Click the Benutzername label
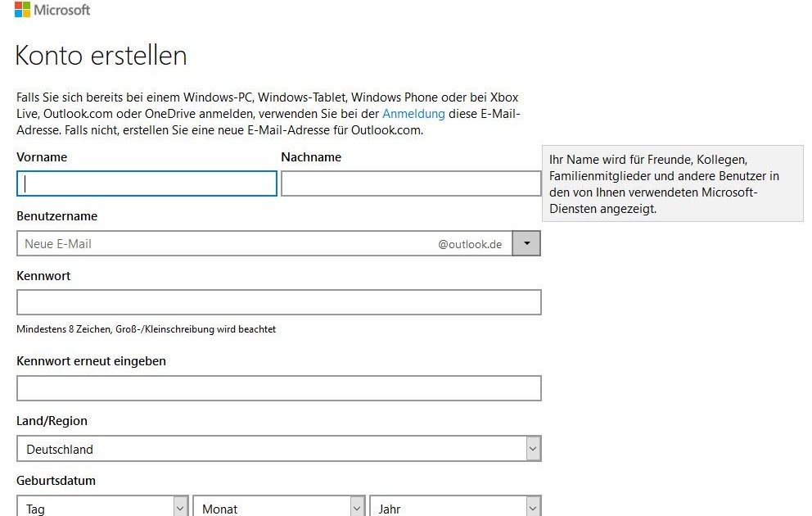Screen dimensions: 812x516 pyautogui.click(x=57, y=216)
